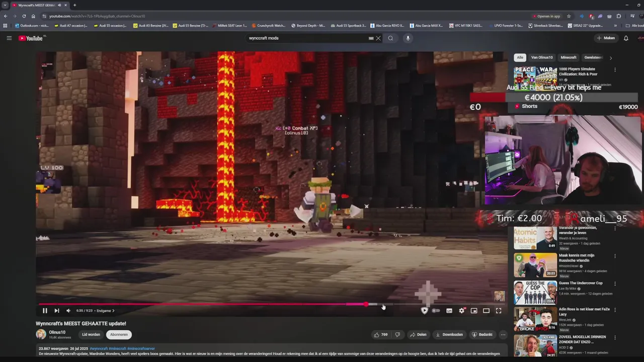The width and height of the screenshot is (644, 362).
Task: Open YouTube notifications bell
Action: [x=626, y=38]
